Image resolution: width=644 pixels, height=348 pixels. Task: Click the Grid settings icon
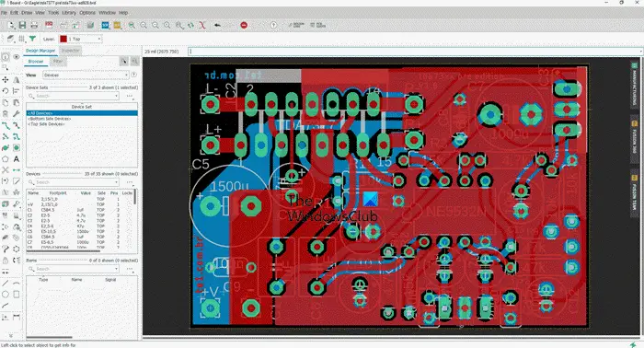coord(21,39)
